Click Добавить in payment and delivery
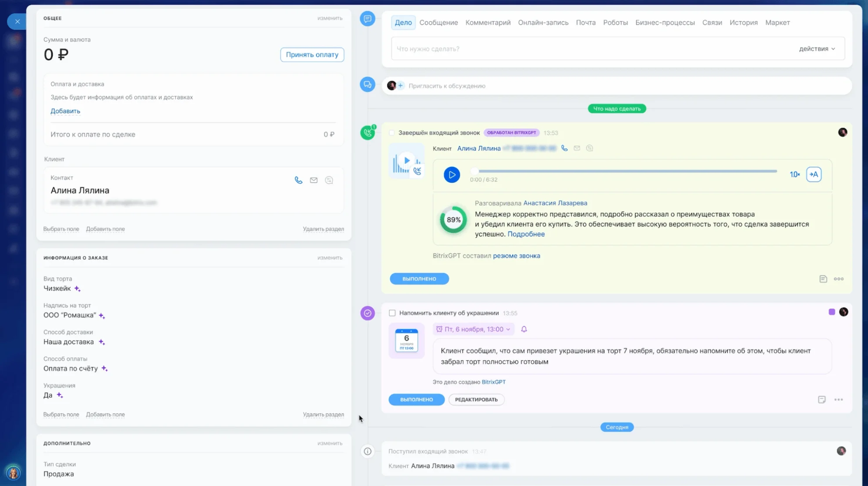 pyautogui.click(x=65, y=111)
